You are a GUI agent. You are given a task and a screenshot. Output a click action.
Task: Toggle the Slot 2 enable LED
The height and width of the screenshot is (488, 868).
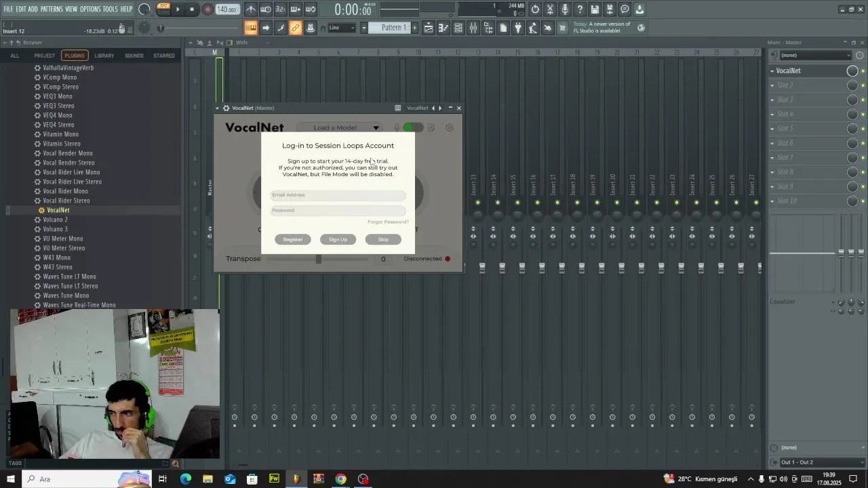click(x=863, y=85)
